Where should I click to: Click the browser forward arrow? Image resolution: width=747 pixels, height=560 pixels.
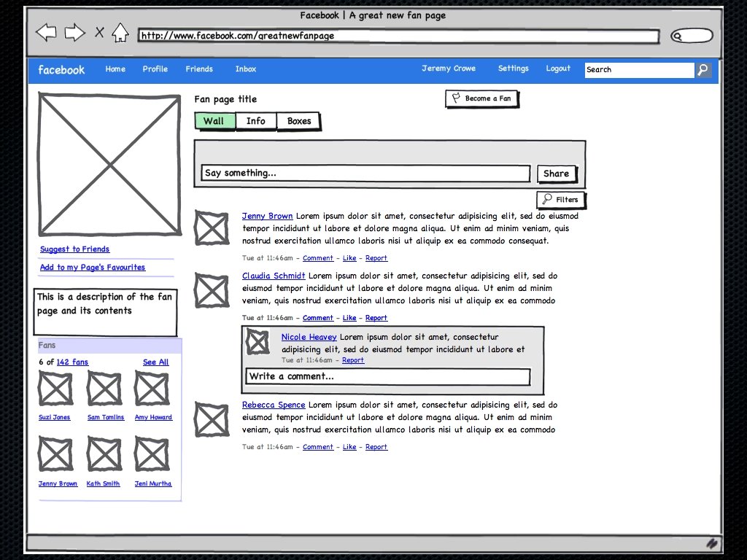[x=75, y=32]
